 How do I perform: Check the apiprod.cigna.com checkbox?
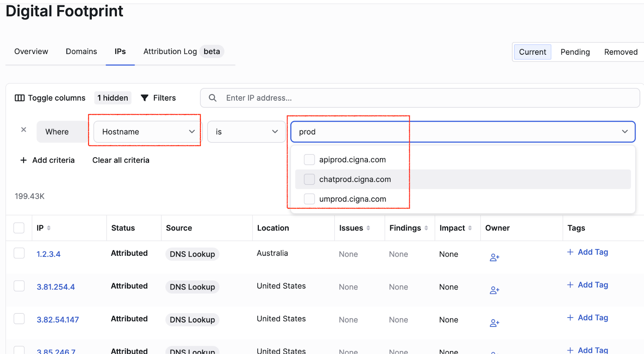click(x=309, y=160)
